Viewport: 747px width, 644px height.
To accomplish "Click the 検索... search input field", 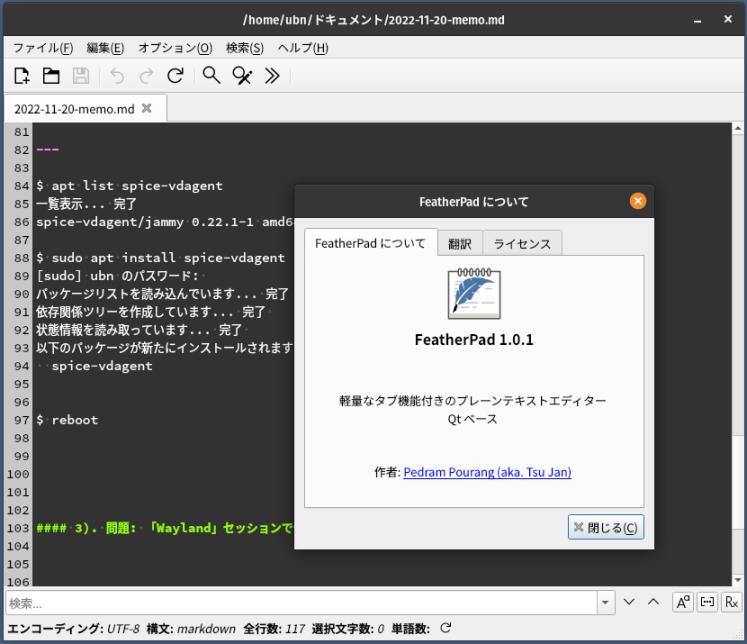I will [x=301, y=603].
